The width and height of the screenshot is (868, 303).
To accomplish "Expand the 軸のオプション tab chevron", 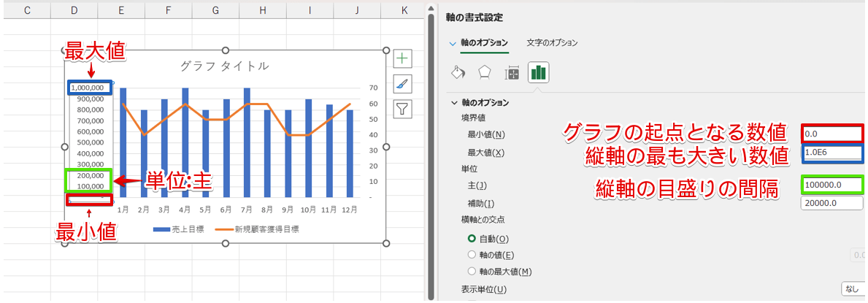I will tap(453, 43).
